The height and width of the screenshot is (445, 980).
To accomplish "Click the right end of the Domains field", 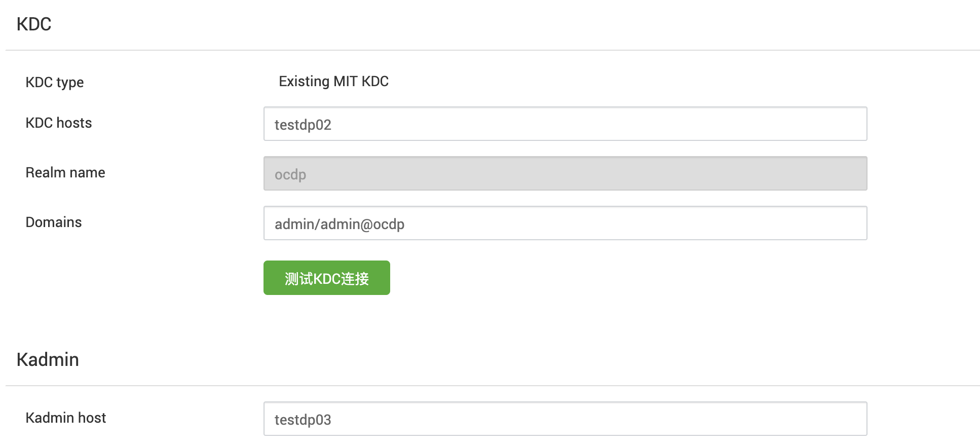I will tap(856, 223).
